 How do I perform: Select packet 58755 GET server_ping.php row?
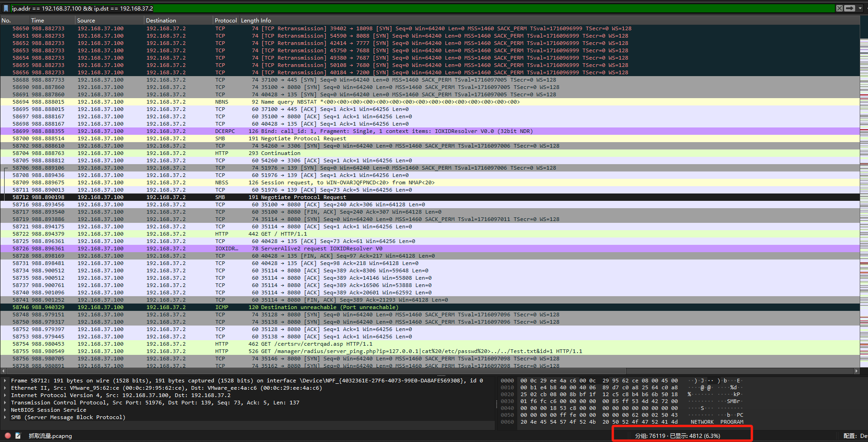click(430, 351)
